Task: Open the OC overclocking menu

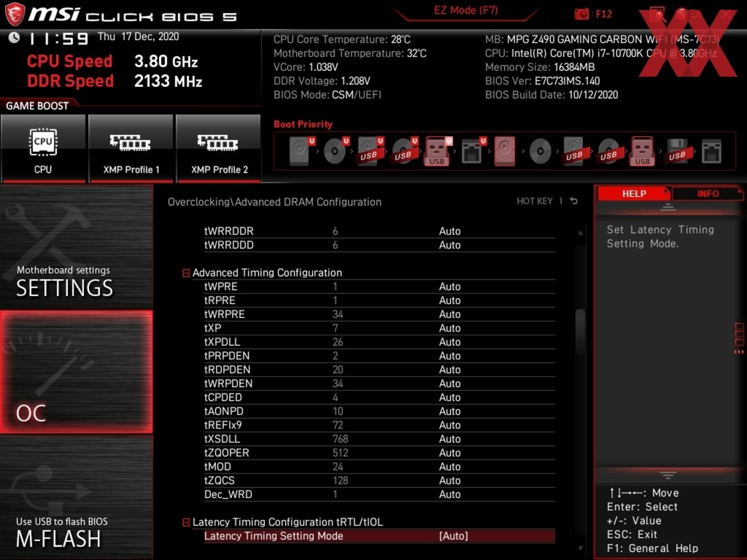Action: tap(76, 372)
